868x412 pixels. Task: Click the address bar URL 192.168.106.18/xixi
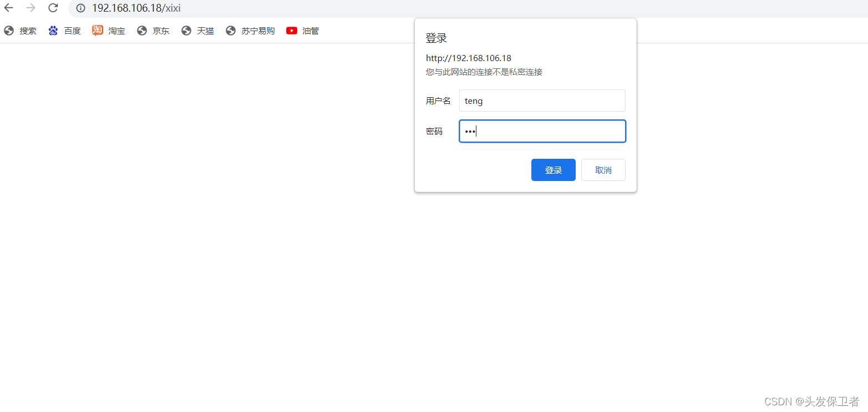(x=136, y=8)
